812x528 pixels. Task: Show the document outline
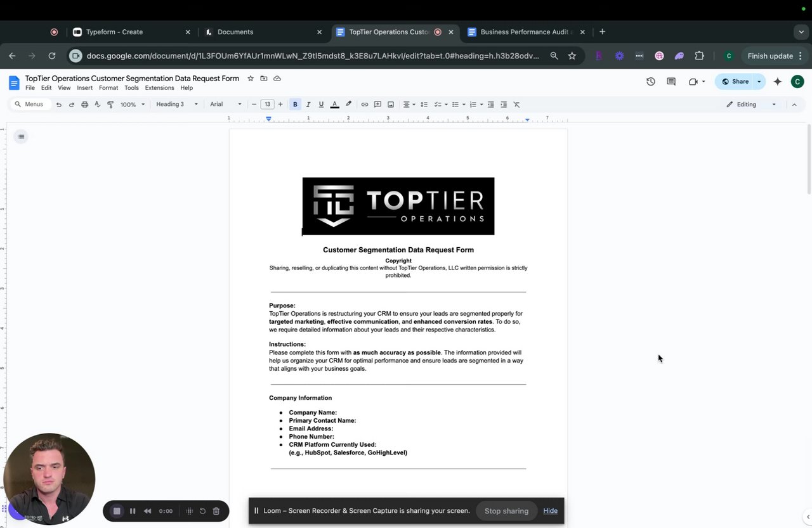(21, 136)
